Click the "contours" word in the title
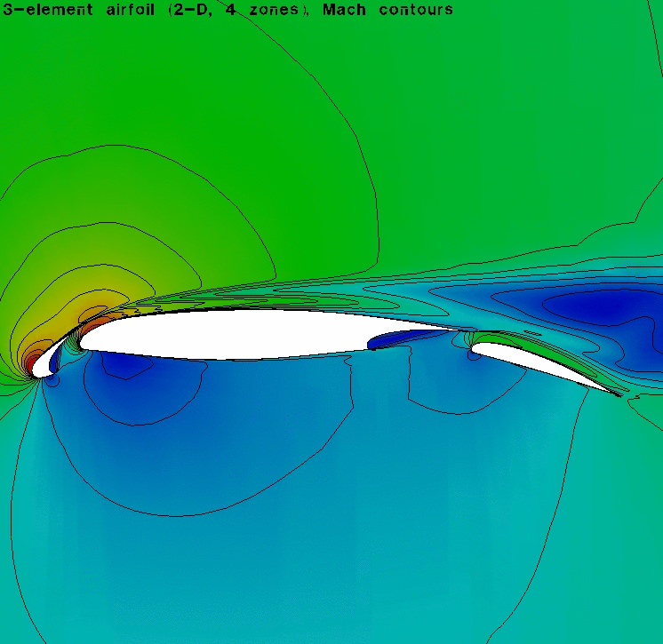663x644 pixels. [x=413, y=10]
